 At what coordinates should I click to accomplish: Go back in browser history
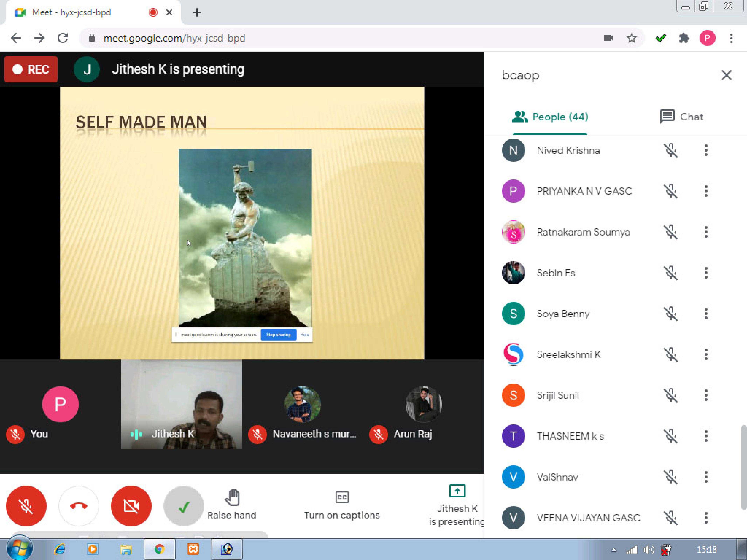(x=16, y=38)
